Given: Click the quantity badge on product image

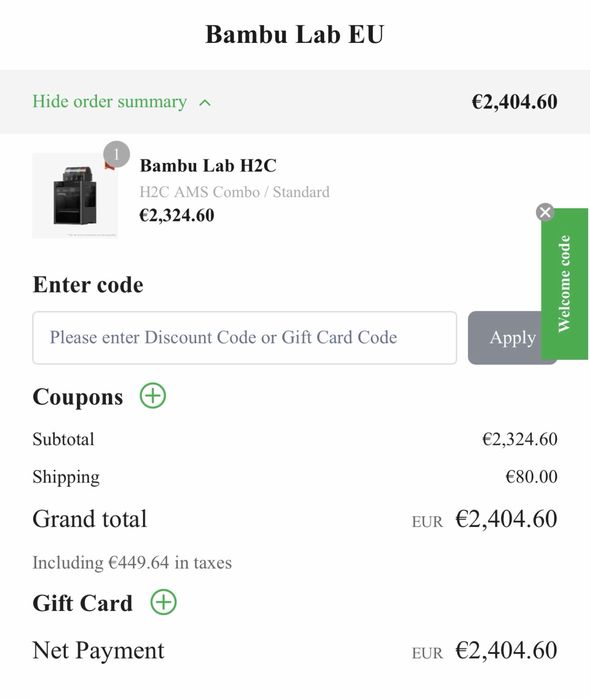Looking at the screenshot, I should [116, 155].
